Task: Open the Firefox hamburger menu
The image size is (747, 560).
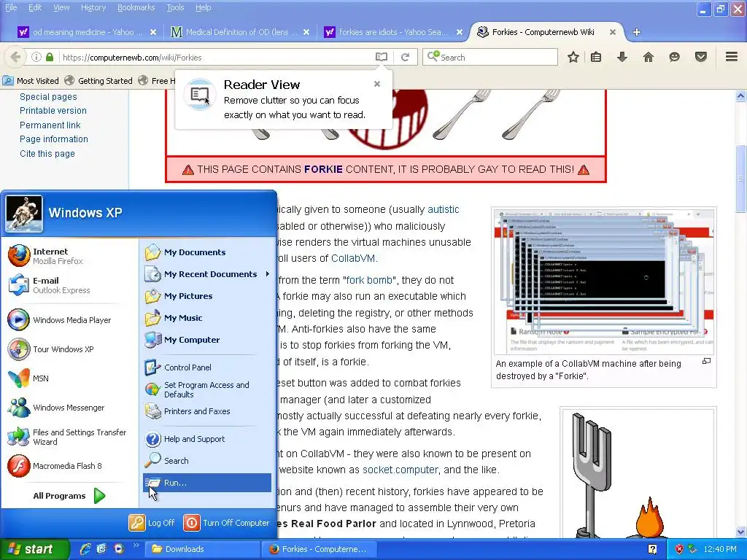Action: coord(732,57)
